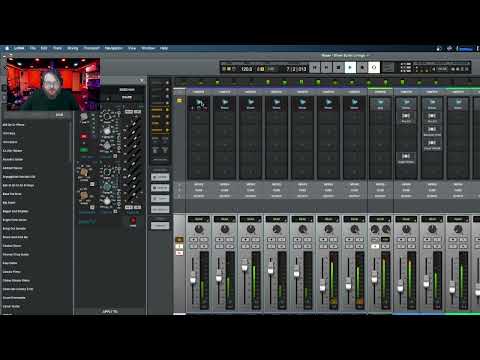Open eleventh channel's name dropdown above pan knob
Viewport: 480px width, 360px height.
[x=458, y=219]
